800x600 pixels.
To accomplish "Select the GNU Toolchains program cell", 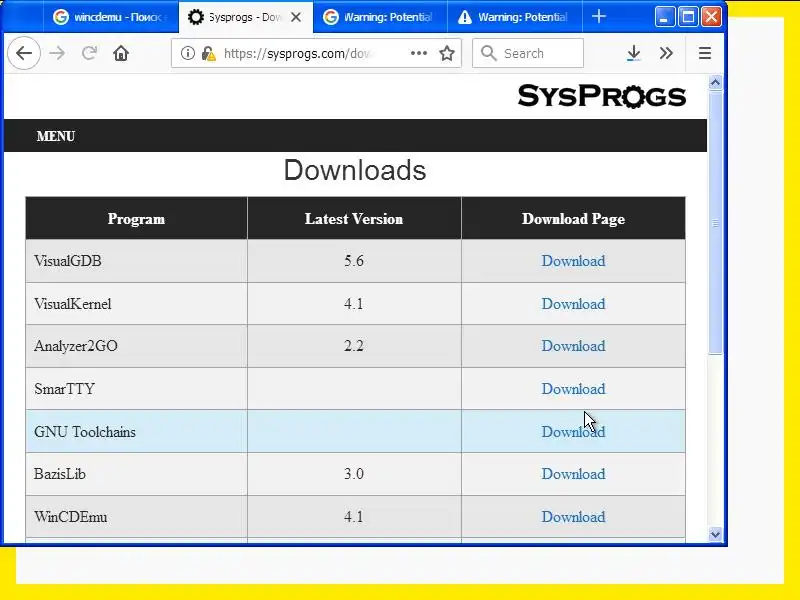I will (136, 432).
